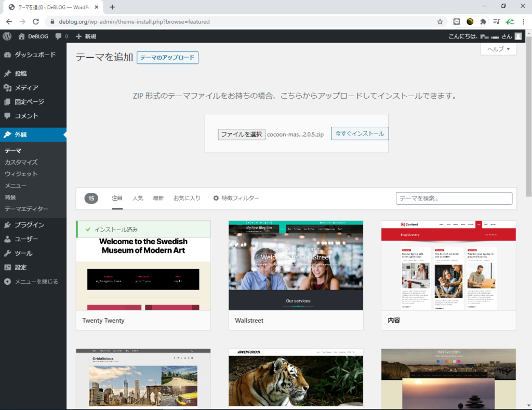Open テーマ submenu item
Viewport: 532px width, 410px height.
[x=13, y=151]
